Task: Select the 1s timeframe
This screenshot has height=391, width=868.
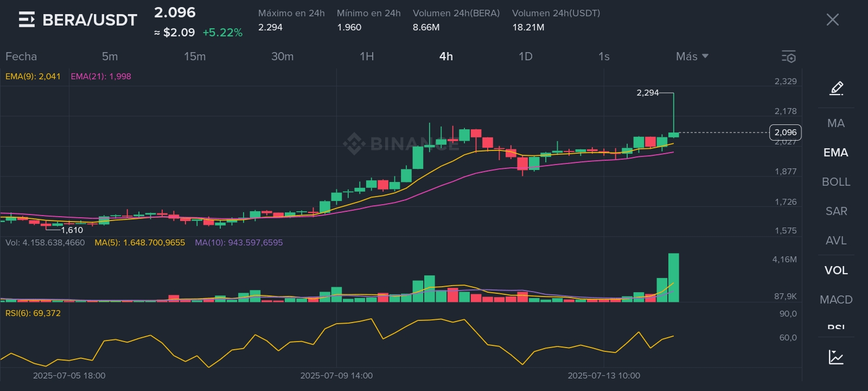Action: 604,56
